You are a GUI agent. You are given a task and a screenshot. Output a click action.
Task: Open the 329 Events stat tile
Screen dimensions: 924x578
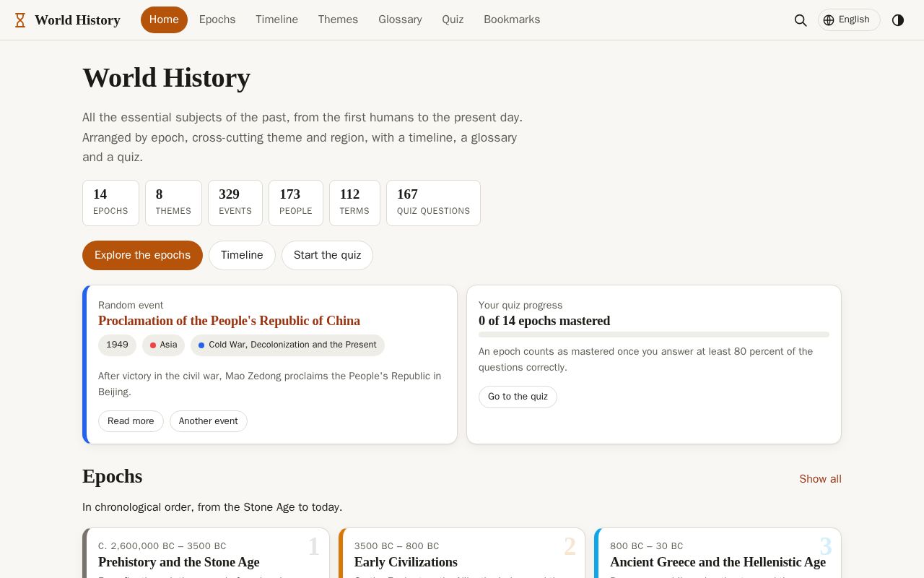click(235, 203)
